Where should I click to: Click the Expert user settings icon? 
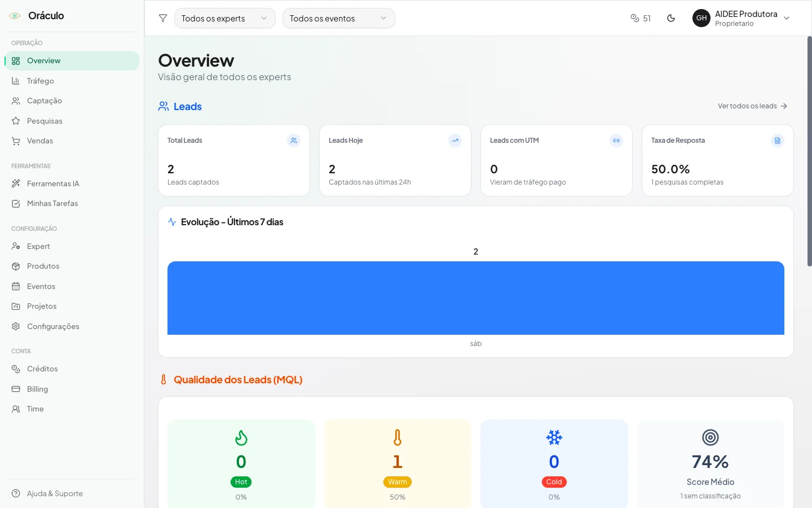click(16, 246)
